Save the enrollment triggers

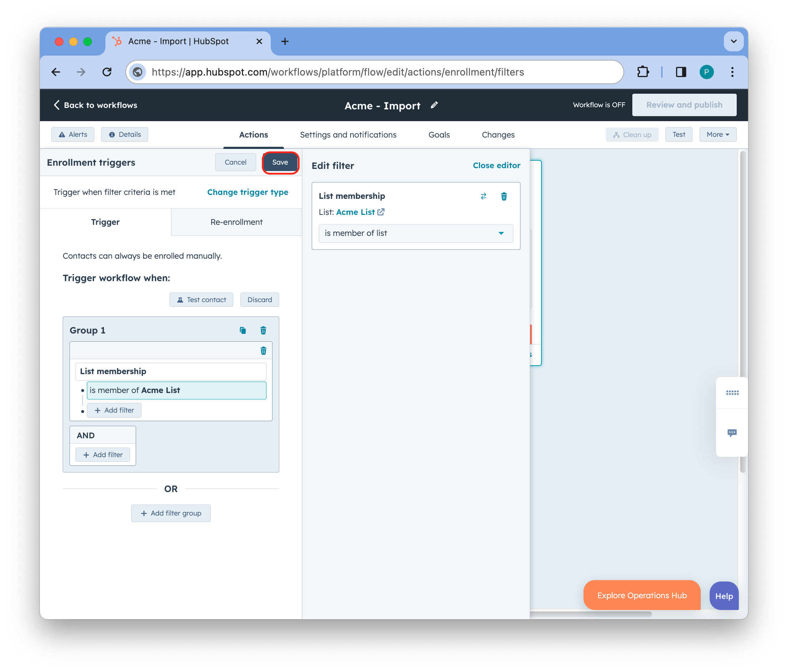[280, 162]
